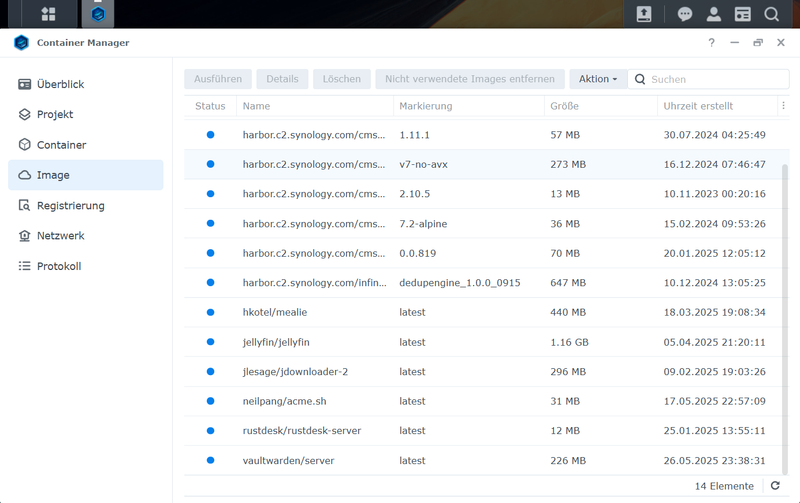This screenshot has height=503, width=800.
Task: Click the Container Manager taskbar icon
Action: [x=98, y=14]
